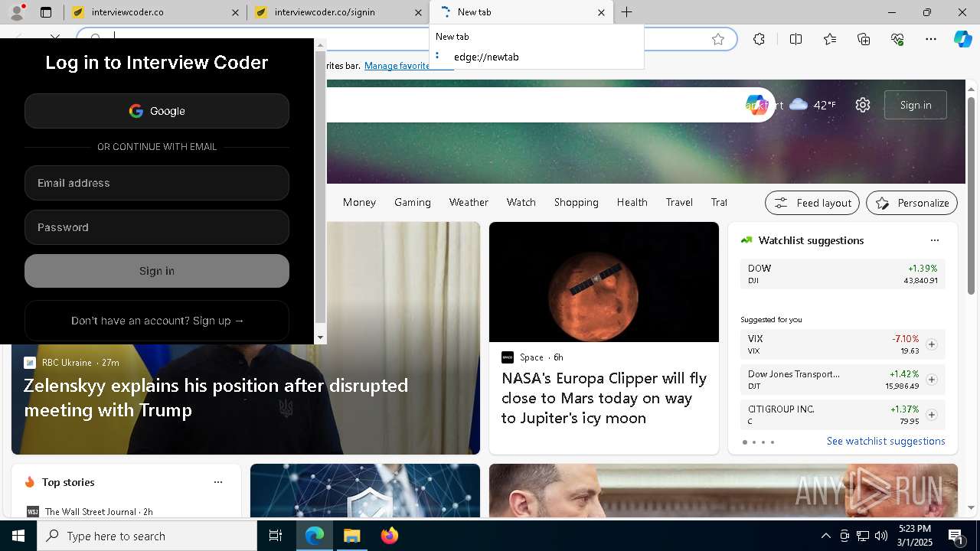The width and height of the screenshot is (980, 551).
Task: Click the page vertical scrollbar thumb
Action: [x=971, y=195]
